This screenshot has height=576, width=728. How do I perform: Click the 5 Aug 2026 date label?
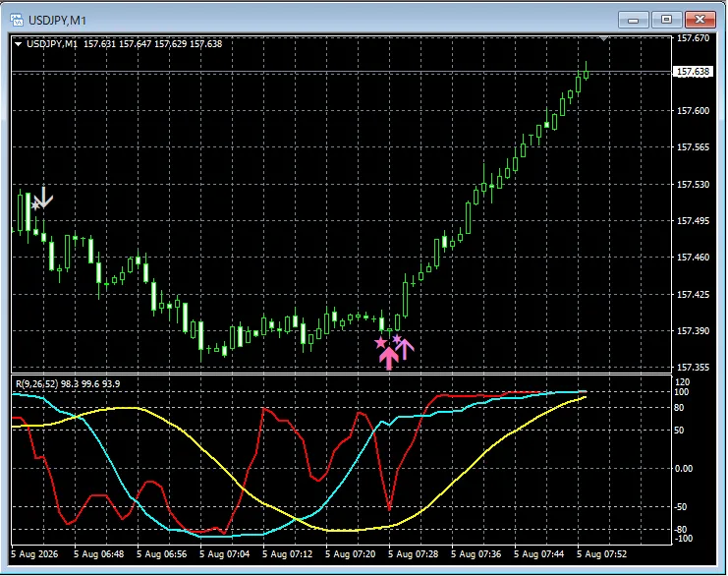34,554
